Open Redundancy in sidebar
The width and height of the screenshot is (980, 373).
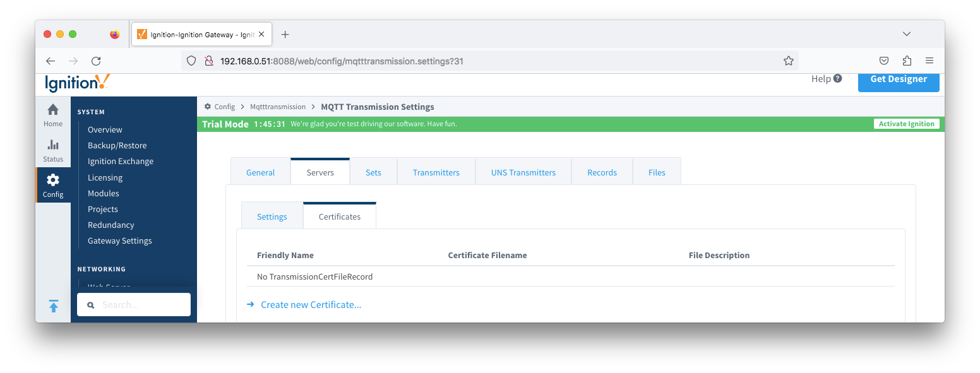(x=111, y=225)
